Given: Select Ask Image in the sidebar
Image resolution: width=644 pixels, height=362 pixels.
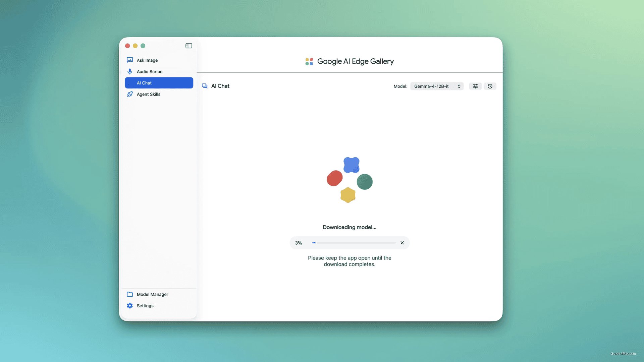Looking at the screenshot, I should pyautogui.click(x=159, y=60).
